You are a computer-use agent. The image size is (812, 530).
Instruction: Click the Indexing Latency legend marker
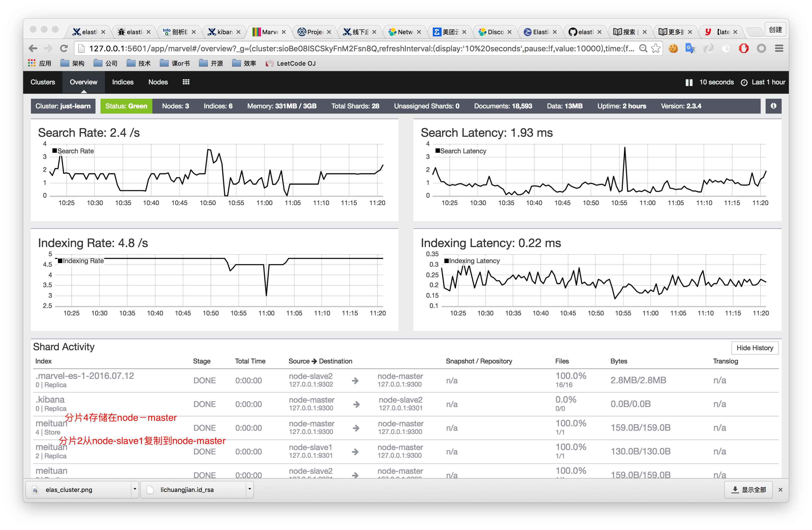pos(446,261)
